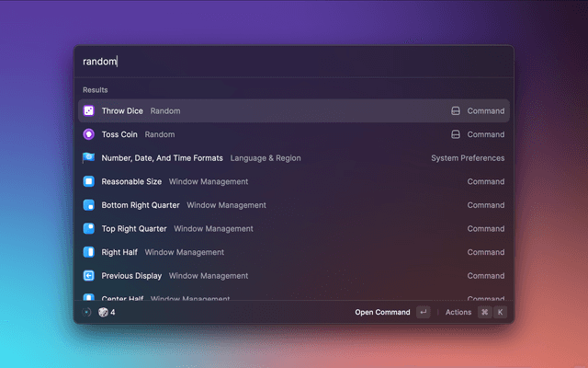Click the dice result icon in footer
Viewport: 588px width, 368px height.
pos(103,312)
